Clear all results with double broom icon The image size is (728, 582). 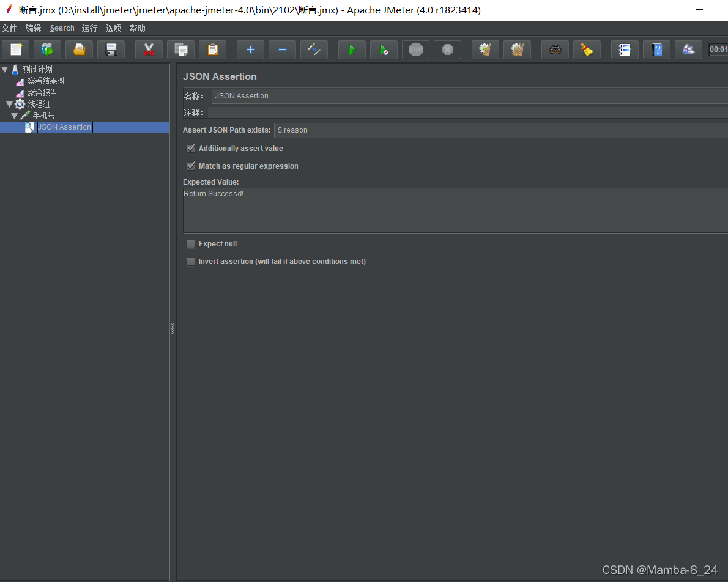point(517,50)
